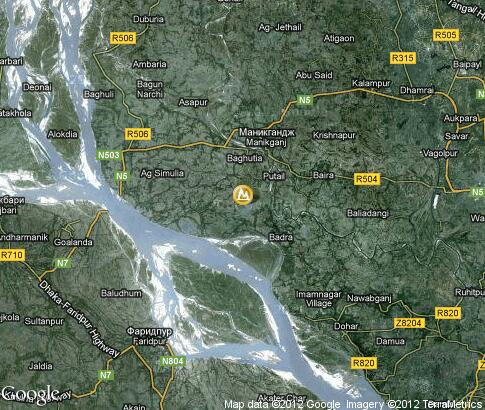
Task: Click the N503 green highway badge
Action: pyautogui.click(x=109, y=155)
